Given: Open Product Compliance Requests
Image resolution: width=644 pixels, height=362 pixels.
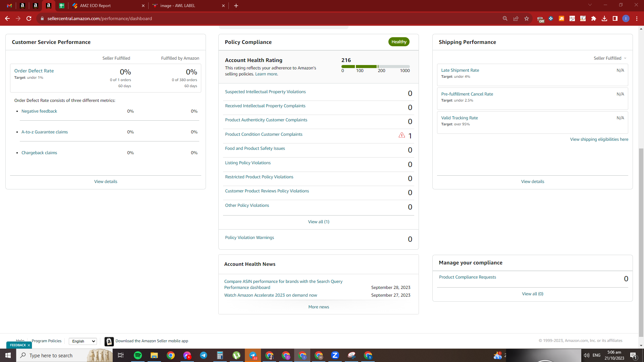Looking at the screenshot, I should click(467, 277).
